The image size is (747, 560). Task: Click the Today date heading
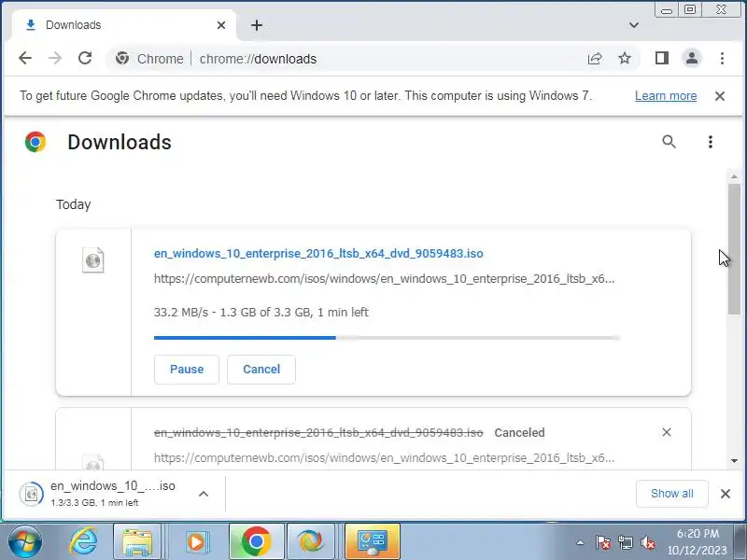pos(74,204)
